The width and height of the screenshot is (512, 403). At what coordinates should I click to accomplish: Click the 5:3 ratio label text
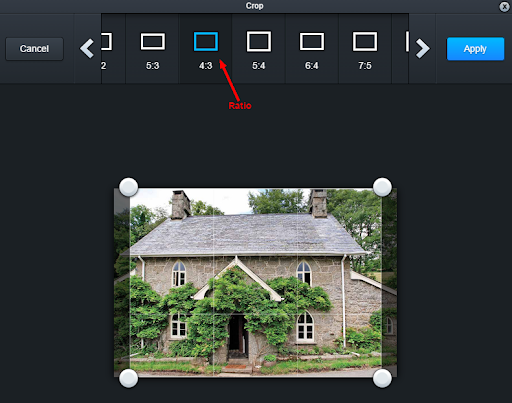(x=153, y=66)
